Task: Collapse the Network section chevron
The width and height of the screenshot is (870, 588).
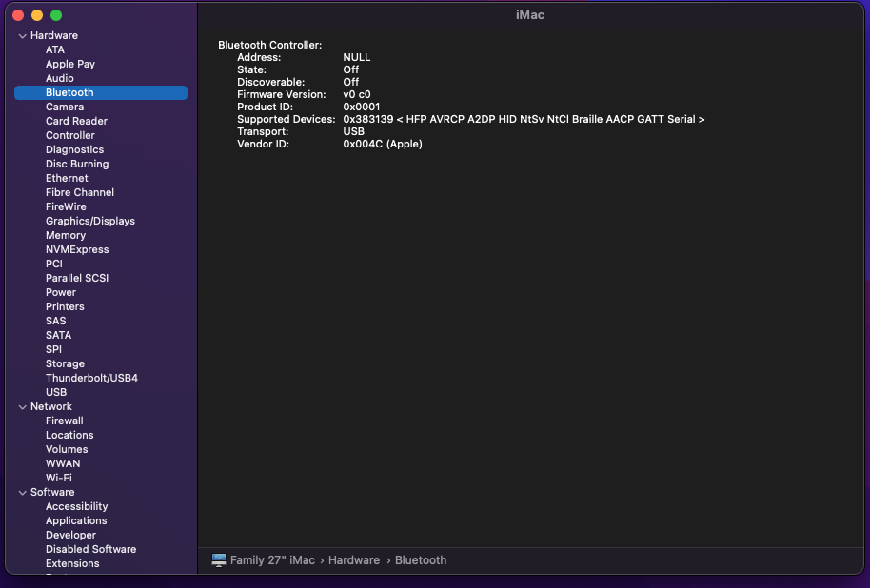Action: [x=23, y=407]
